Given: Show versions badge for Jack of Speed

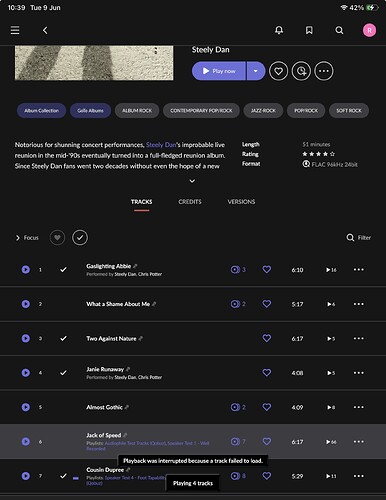Looking at the screenshot, I should click(238, 441).
